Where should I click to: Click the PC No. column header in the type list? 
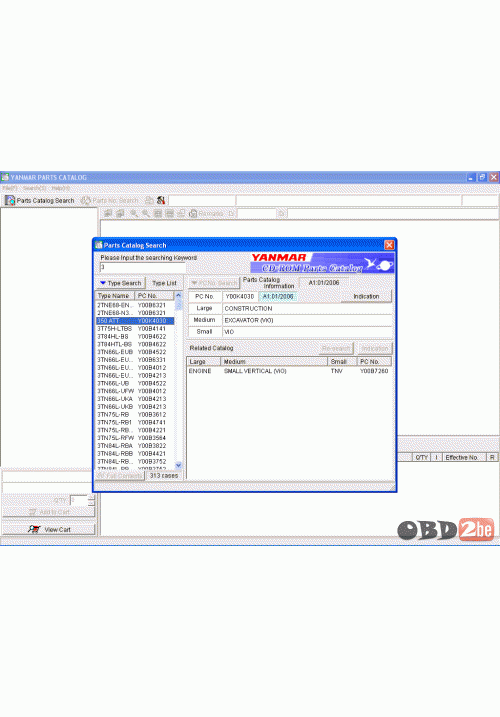point(155,296)
